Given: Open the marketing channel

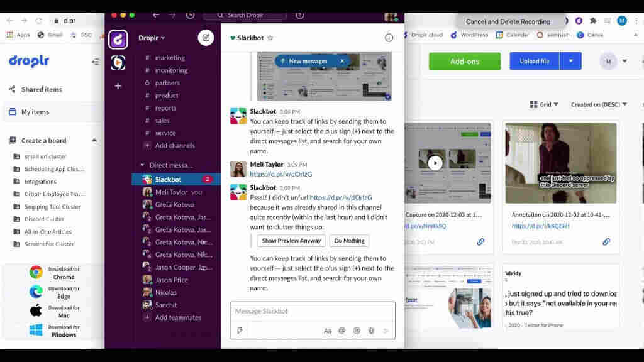Looking at the screenshot, I should click(170, 58).
